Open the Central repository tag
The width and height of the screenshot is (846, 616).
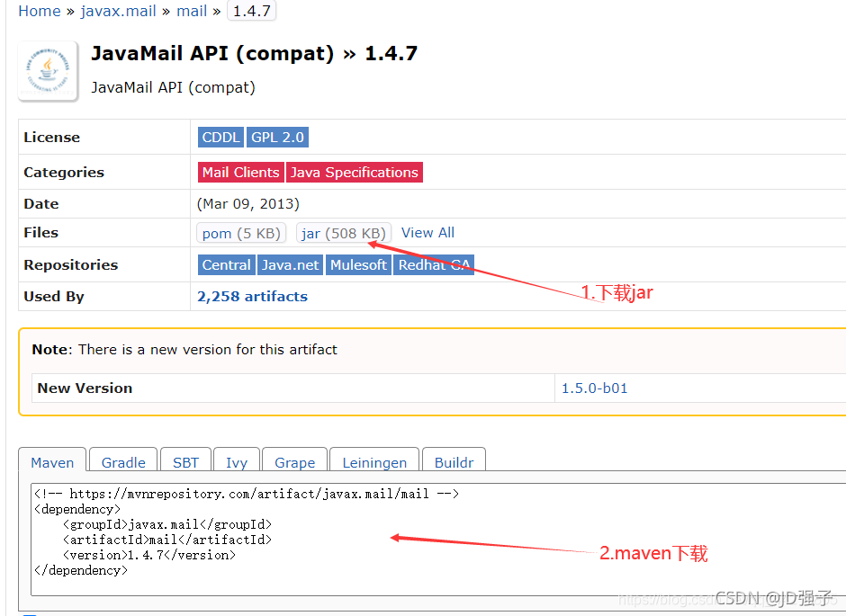coord(226,264)
